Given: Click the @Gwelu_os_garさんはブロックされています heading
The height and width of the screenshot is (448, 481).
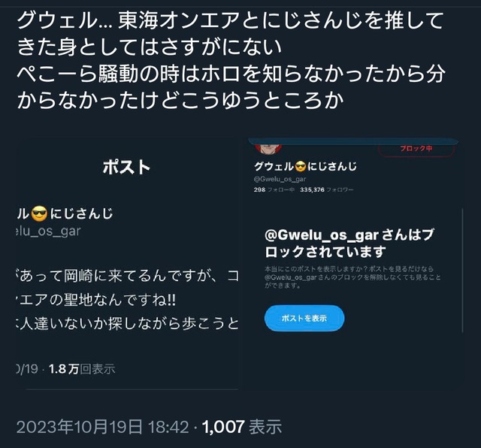Looking at the screenshot, I should tap(349, 244).
